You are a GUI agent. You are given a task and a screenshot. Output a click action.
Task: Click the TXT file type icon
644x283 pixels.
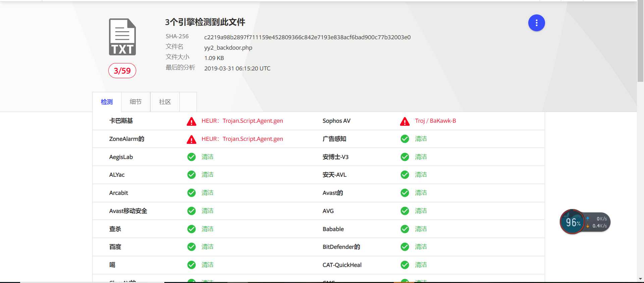pyautogui.click(x=122, y=37)
